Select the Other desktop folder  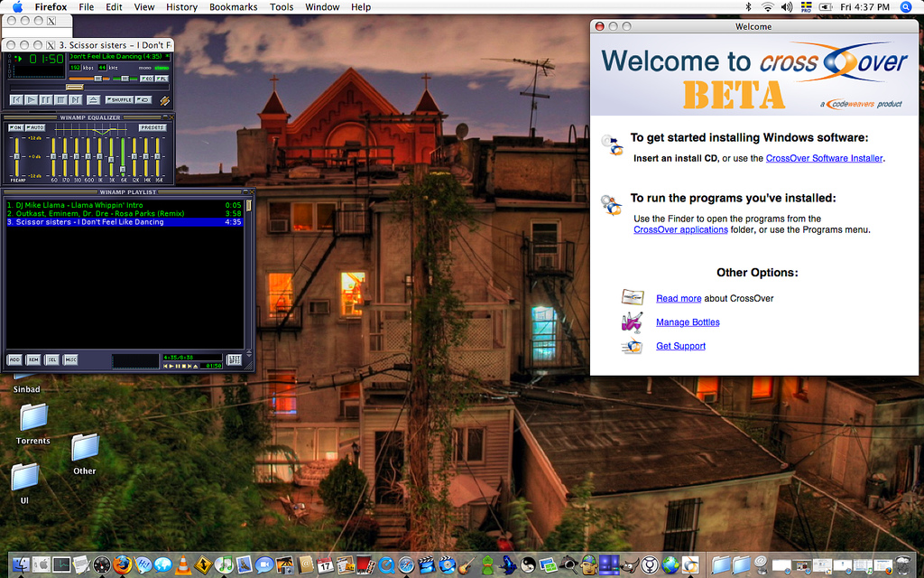(84, 454)
